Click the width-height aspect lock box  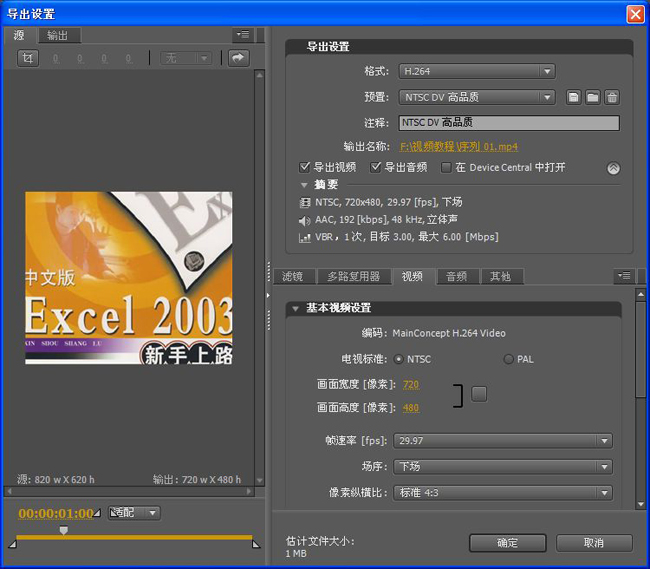[479, 394]
